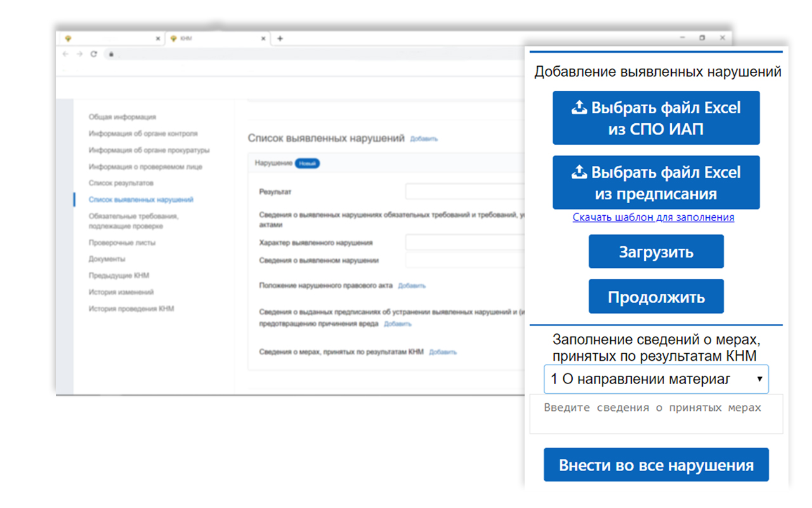Switch to the first browser tab

tap(111, 39)
